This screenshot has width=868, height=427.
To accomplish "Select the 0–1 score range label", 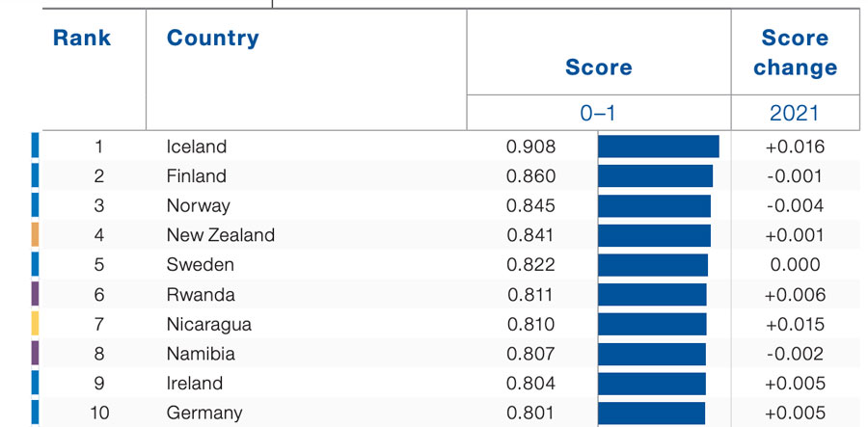I will (x=598, y=113).
